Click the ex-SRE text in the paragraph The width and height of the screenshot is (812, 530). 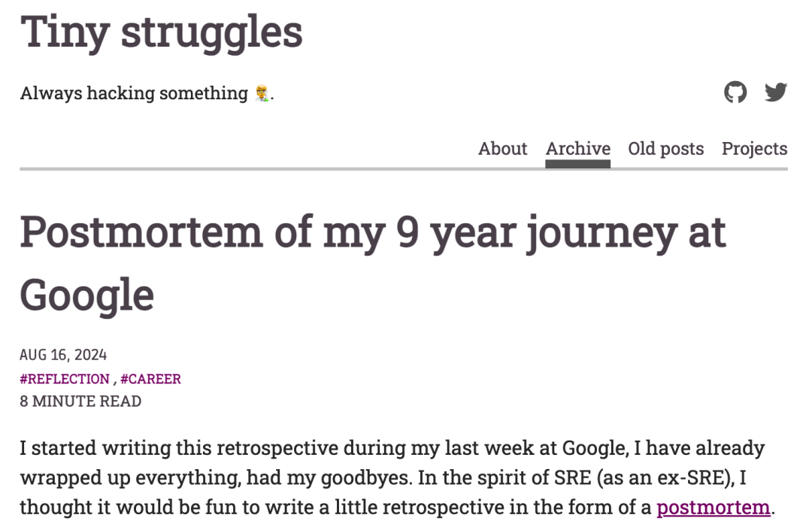[716, 478]
